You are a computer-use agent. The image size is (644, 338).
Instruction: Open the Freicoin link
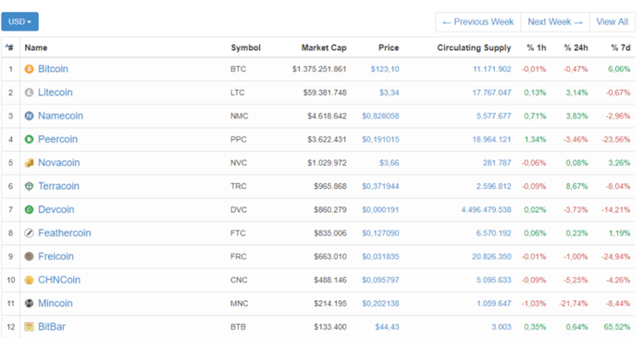(56, 257)
